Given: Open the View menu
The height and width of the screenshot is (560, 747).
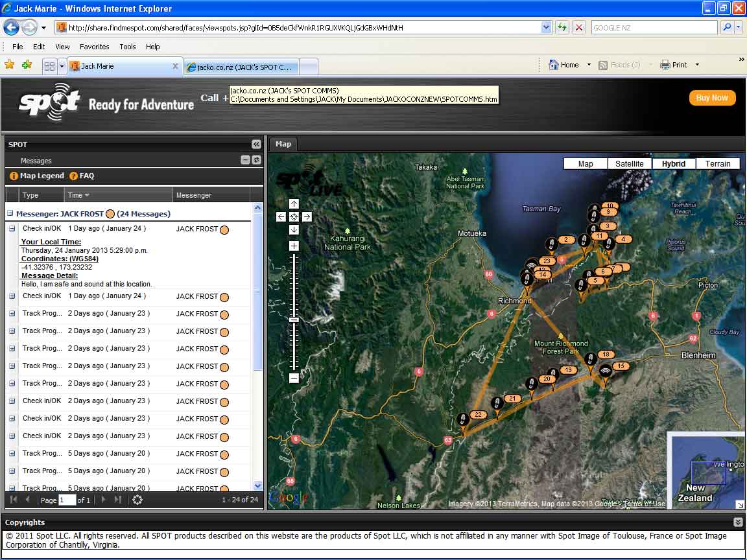Looking at the screenshot, I should pyautogui.click(x=62, y=47).
